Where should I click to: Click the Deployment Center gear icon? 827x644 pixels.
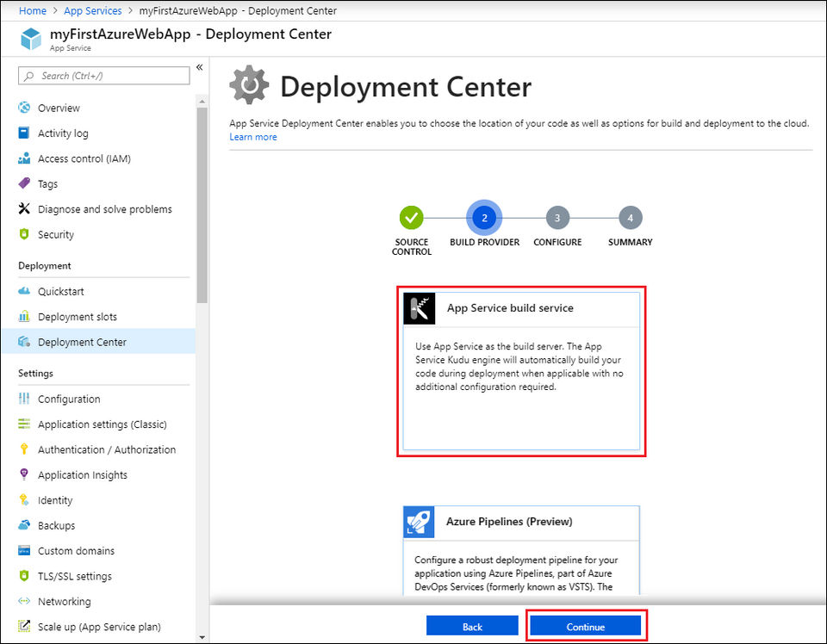point(249,85)
